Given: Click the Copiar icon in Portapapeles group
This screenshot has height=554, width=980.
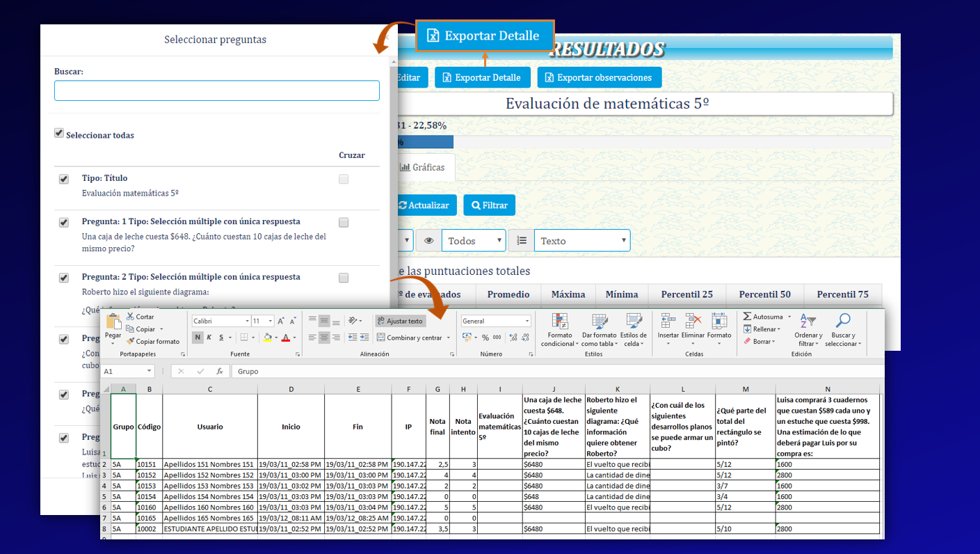Looking at the screenshot, I should tap(130, 329).
